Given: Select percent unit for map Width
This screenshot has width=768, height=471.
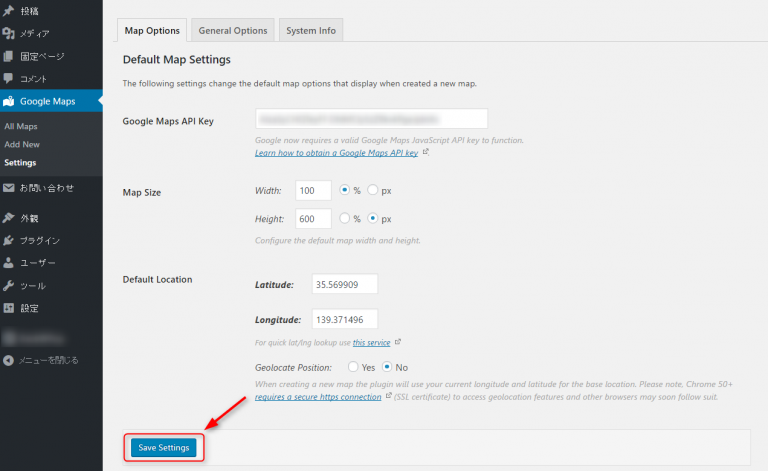Looking at the screenshot, I should click(x=345, y=190).
